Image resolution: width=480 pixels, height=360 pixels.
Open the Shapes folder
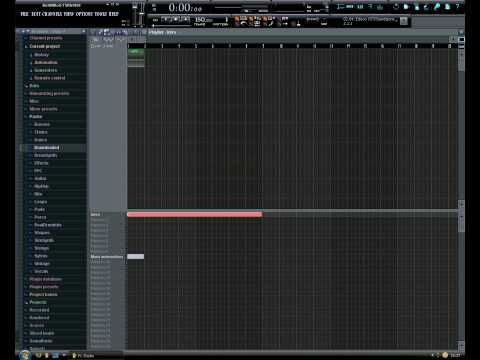click(42, 233)
